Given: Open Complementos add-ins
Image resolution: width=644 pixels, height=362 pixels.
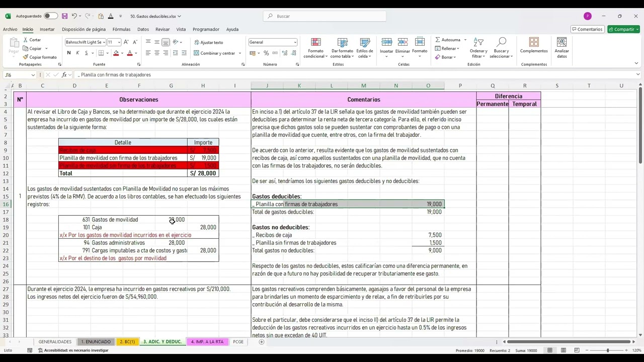Looking at the screenshot, I should [534, 46].
